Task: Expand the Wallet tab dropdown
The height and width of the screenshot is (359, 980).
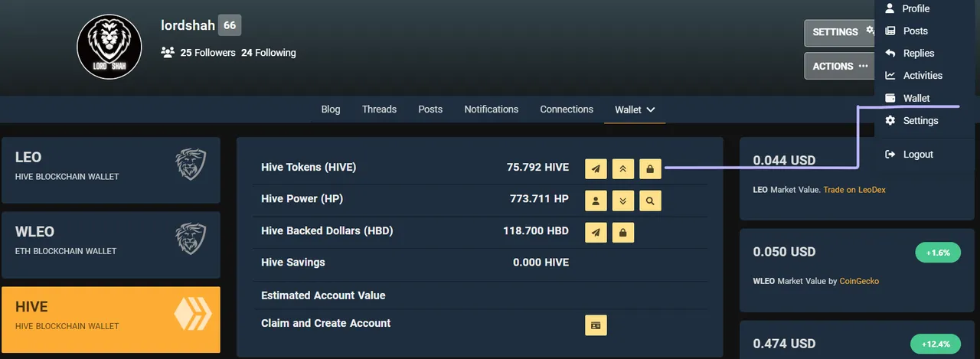Action: point(635,109)
